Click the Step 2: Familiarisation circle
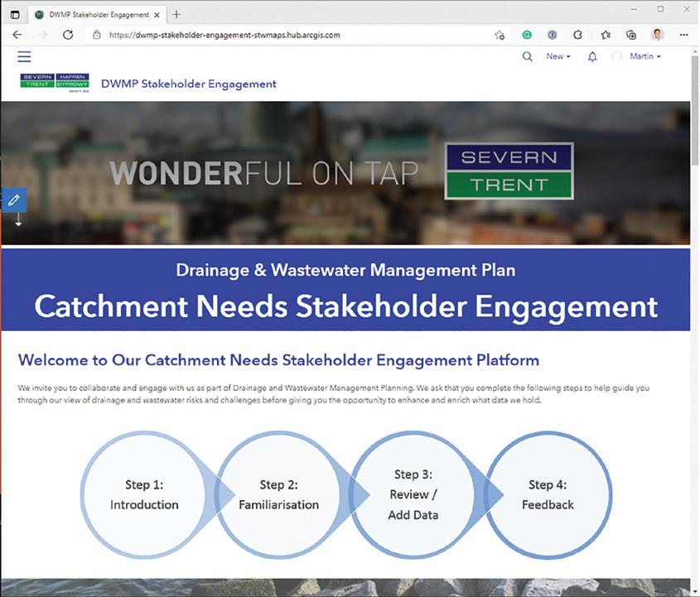 coord(278,494)
